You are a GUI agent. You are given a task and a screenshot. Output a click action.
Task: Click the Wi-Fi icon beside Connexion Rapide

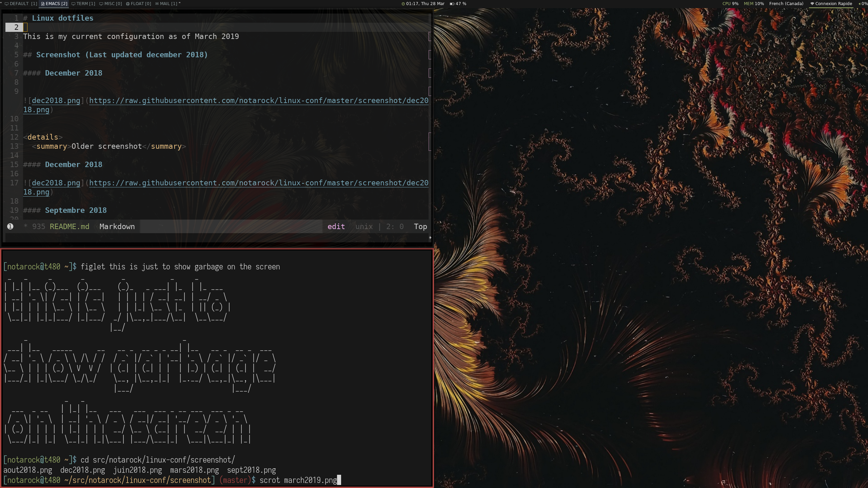(x=812, y=4)
